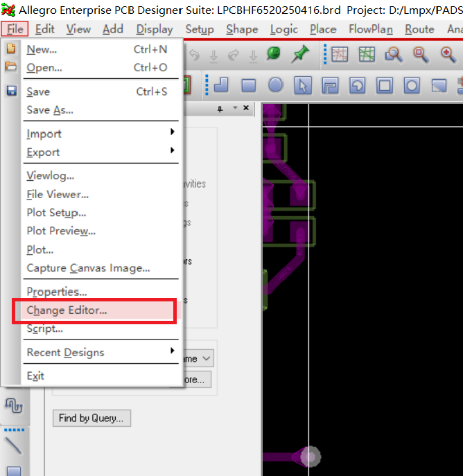Expand the Import submenu
The width and height of the screenshot is (463, 476).
101,133
